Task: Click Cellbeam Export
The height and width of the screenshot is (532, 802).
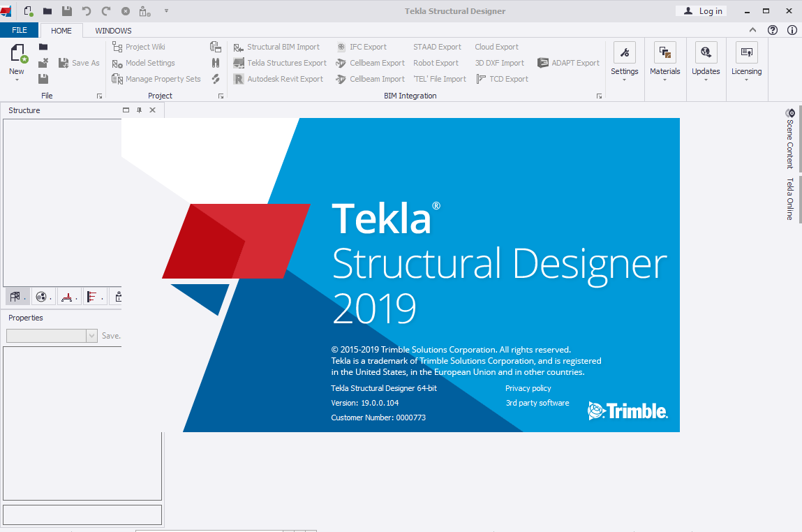Action: click(x=371, y=63)
